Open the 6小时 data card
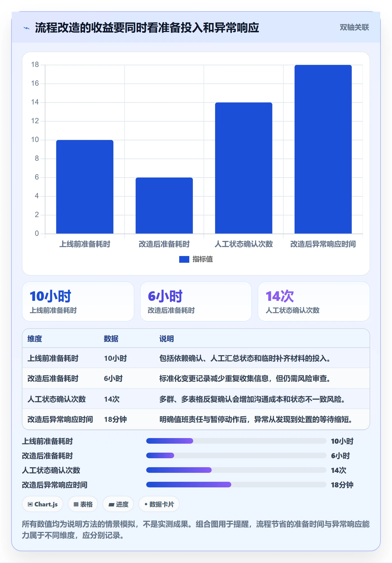The image size is (392, 563). [x=196, y=301]
